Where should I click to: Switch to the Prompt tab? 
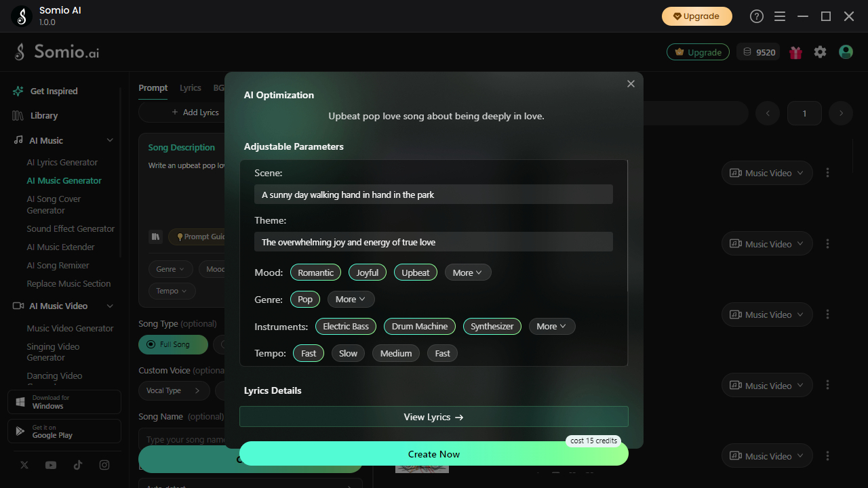153,87
